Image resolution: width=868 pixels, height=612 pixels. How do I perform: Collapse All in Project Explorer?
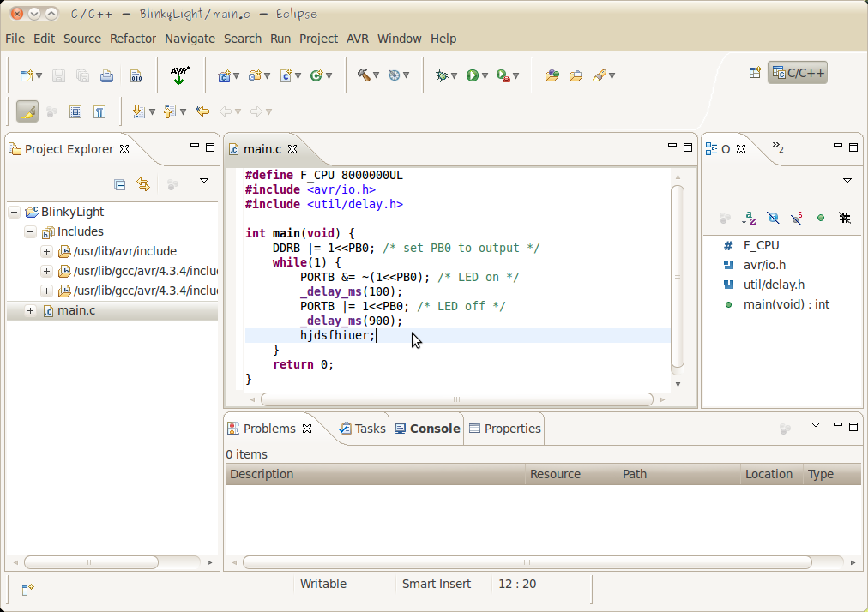[x=119, y=184]
